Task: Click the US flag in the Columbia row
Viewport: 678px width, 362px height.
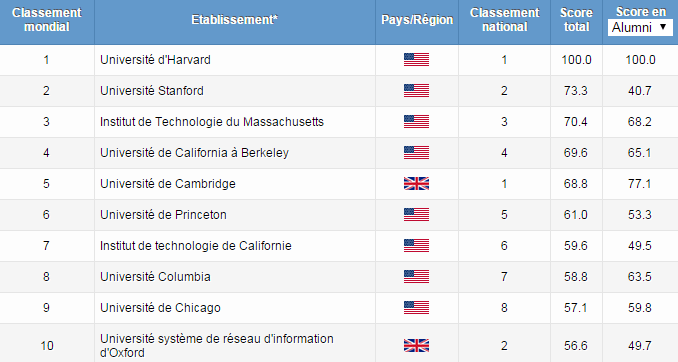Action: click(416, 276)
